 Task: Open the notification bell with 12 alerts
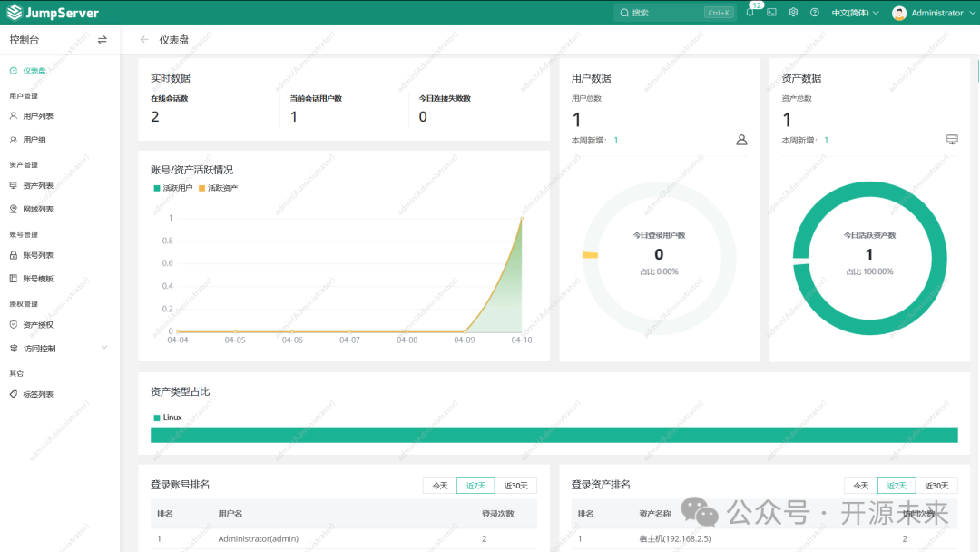pyautogui.click(x=750, y=12)
